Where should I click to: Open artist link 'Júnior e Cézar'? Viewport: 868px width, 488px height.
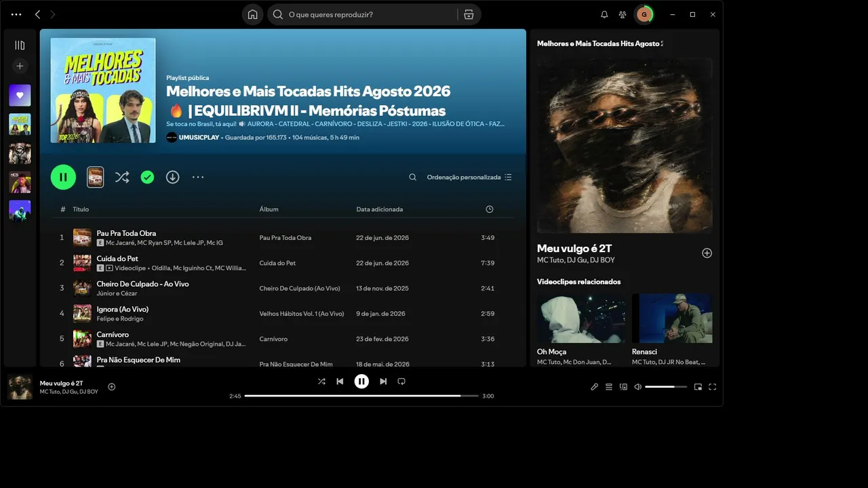pos(117,293)
